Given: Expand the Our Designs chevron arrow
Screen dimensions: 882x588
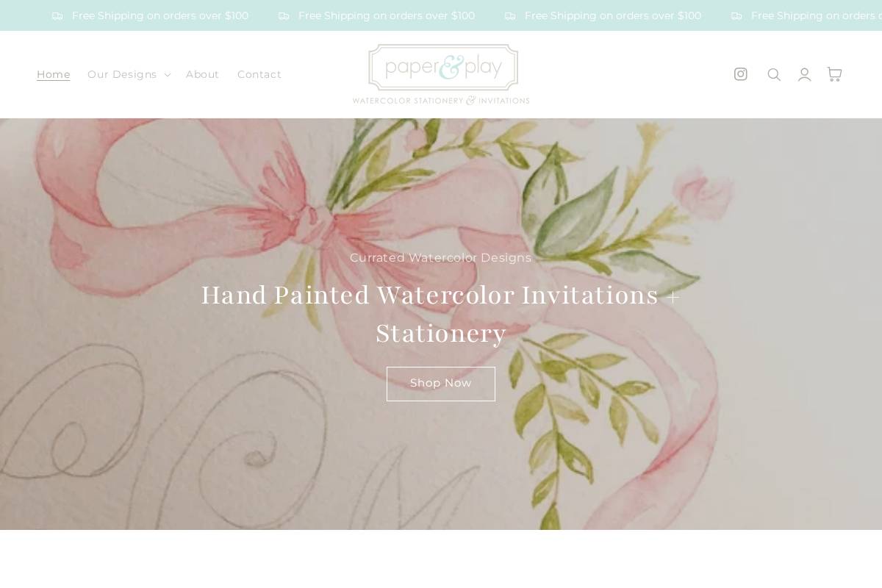Looking at the screenshot, I should (168, 75).
